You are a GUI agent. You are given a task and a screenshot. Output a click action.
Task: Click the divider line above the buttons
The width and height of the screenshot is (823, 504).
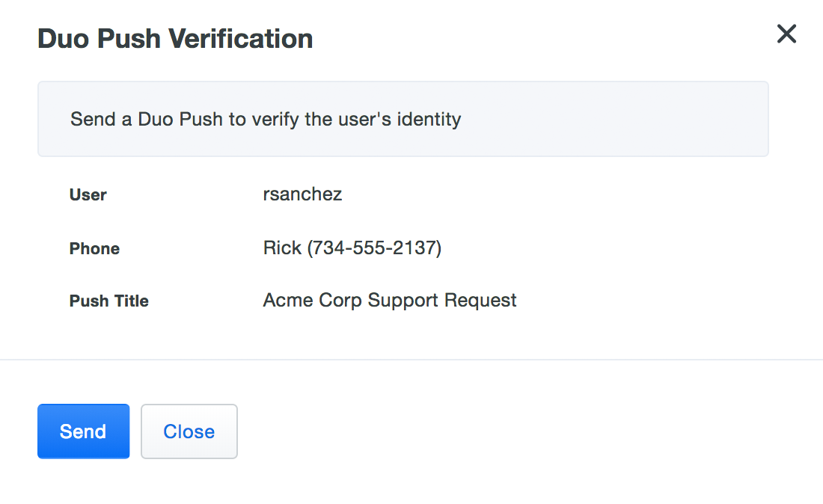click(411, 360)
